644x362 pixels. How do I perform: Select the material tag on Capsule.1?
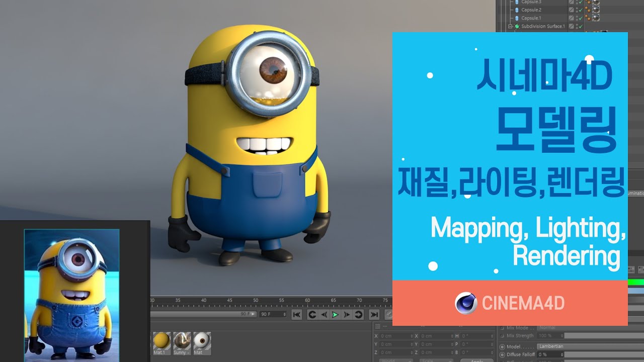596,18
